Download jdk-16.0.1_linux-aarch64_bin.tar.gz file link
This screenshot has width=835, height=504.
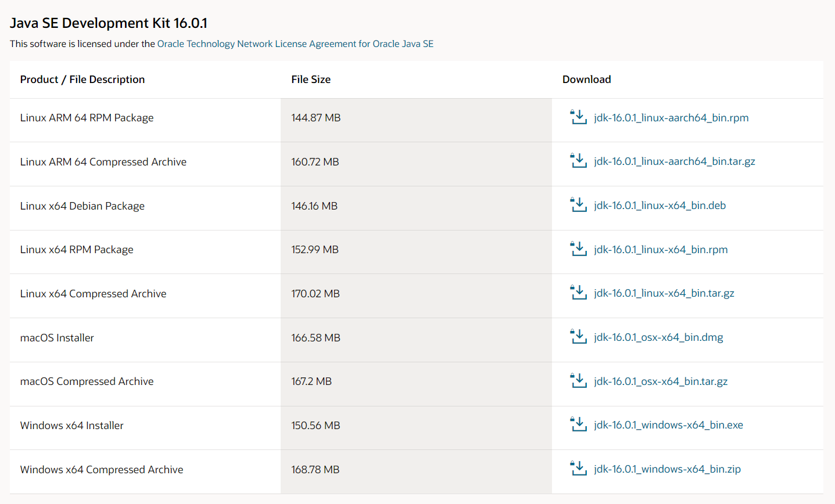click(x=675, y=161)
